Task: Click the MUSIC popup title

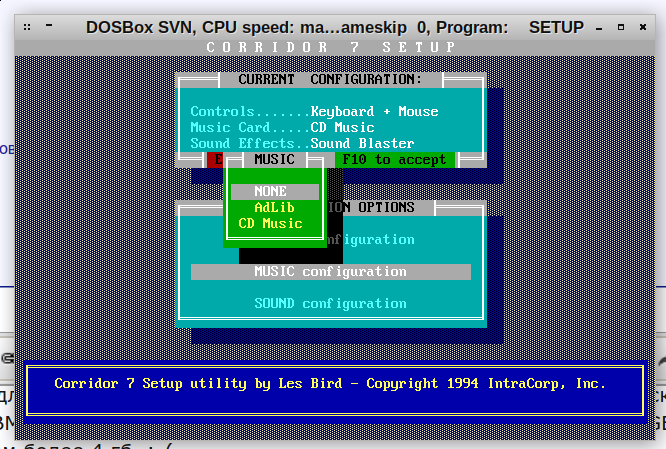Action: coord(274,160)
